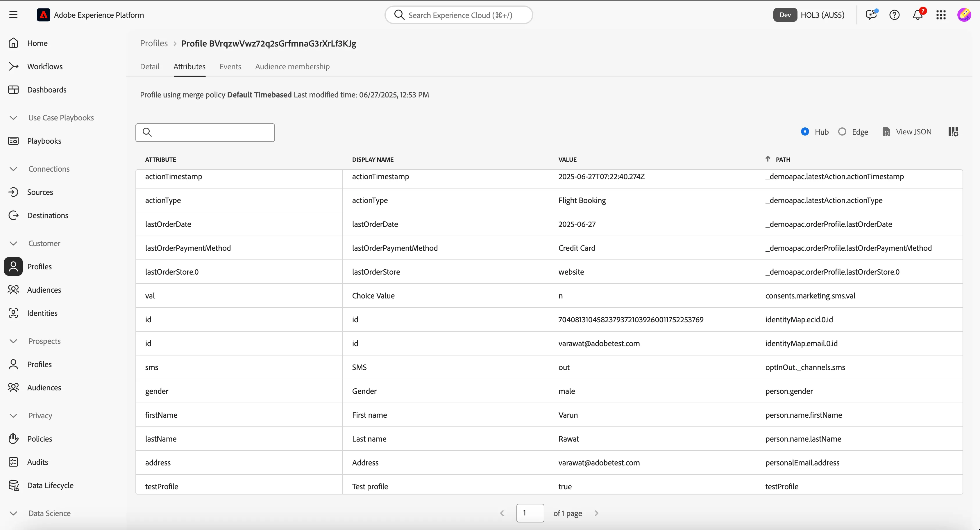The width and height of the screenshot is (980, 530).
Task: Click the Search Experience Cloud box
Action: click(458, 15)
